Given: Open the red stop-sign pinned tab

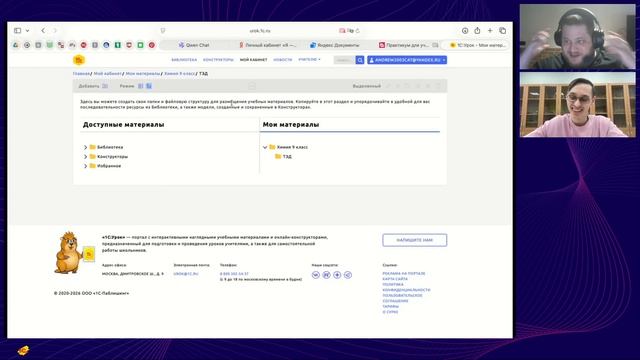Looking at the screenshot, I should pos(84,45).
